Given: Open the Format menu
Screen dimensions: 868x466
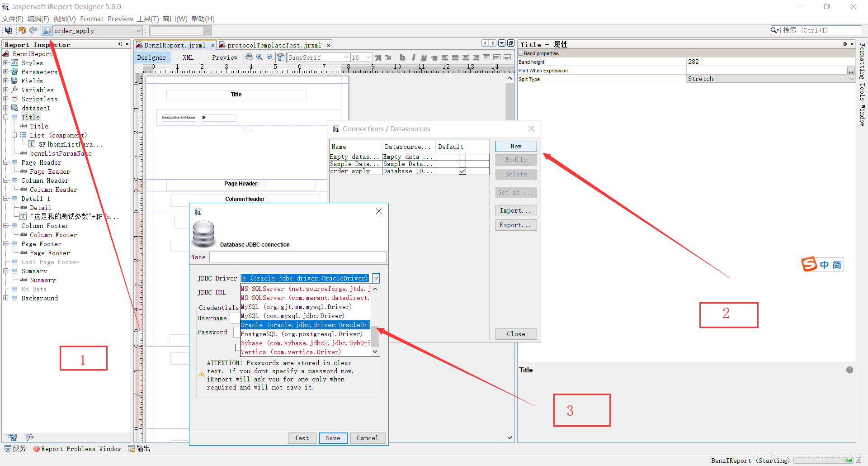Looking at the screenshot, I should 92,19.
